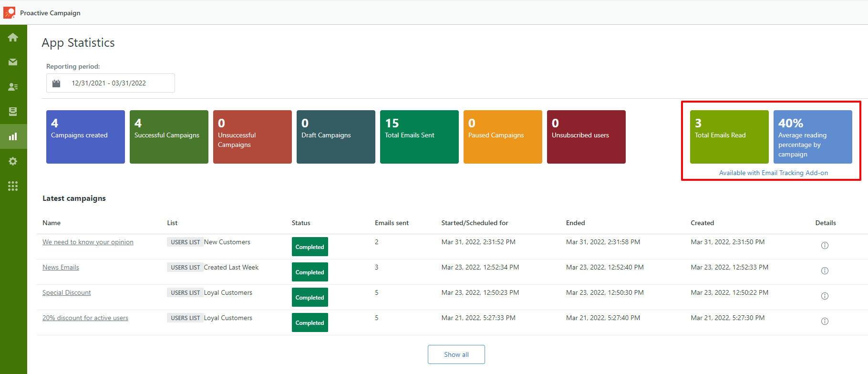Image resolution: width=868 pixels, height=374 pixels.
Task: Open the apps grid sidebar icon
Action: point(13,186)
